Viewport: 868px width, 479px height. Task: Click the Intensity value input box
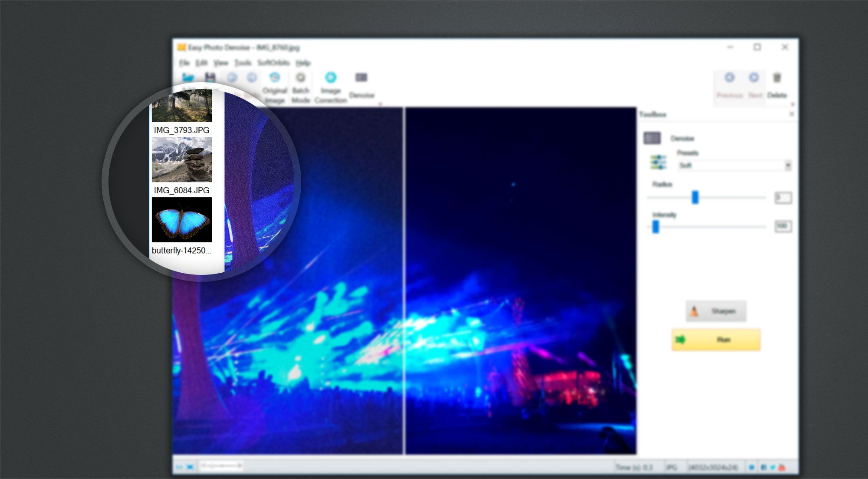(783, 226)
